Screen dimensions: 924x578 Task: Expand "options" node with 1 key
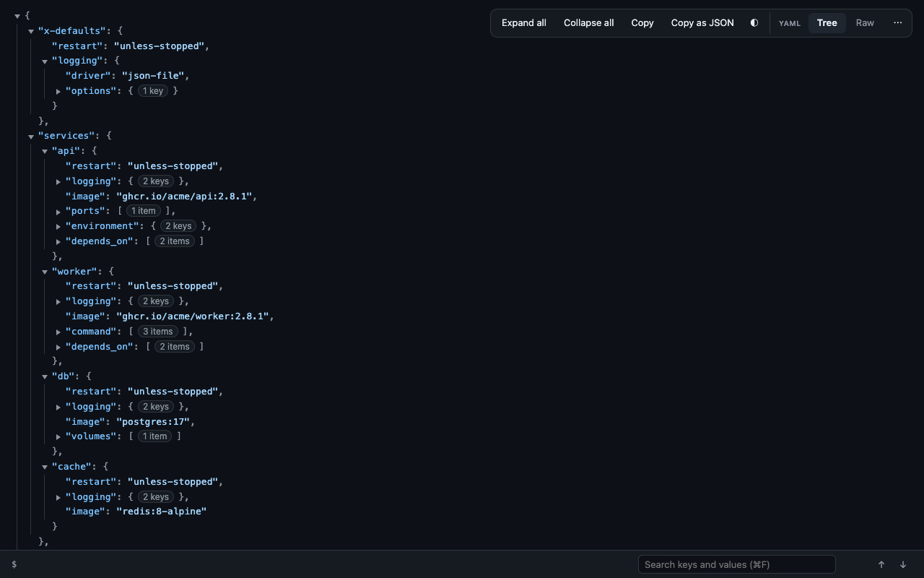coord(58,92)
